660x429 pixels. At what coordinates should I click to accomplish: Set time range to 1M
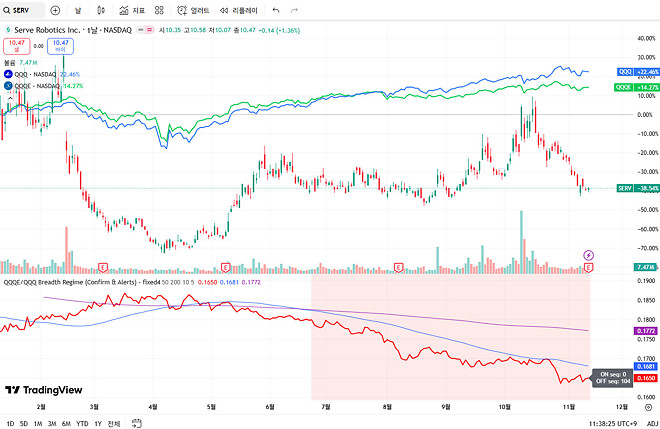click(x=38, y=424)
